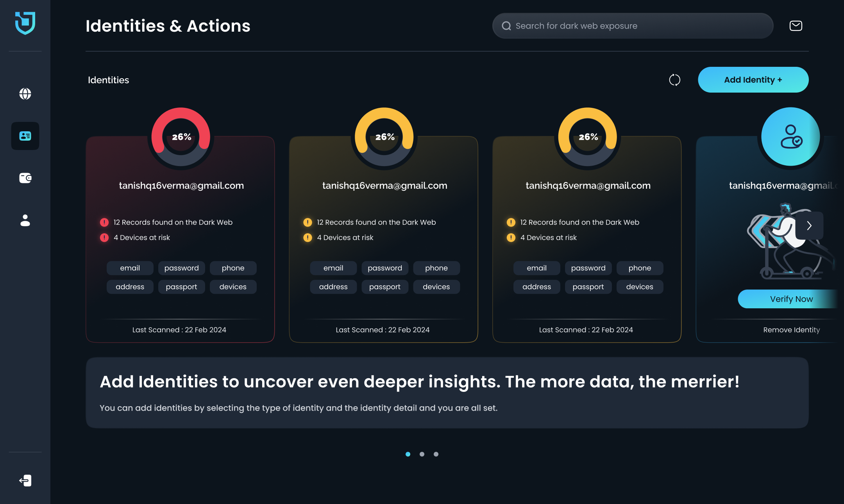Viewport: 844px width, 504px height.
Task: Select second carousel page dot
Action: pyautogui.click(x=422, y=454)
